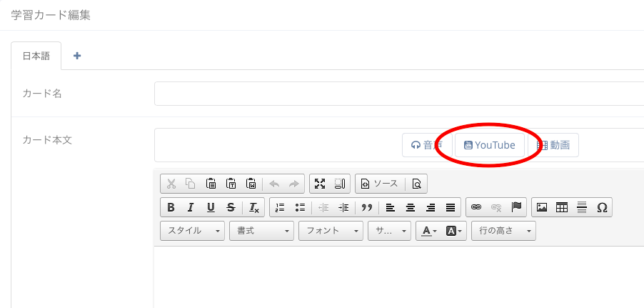Image resolution: width=644 pixels, height=308 pixels.
Task: Toggle the Show Blocks icon
Action: [340, 184]
